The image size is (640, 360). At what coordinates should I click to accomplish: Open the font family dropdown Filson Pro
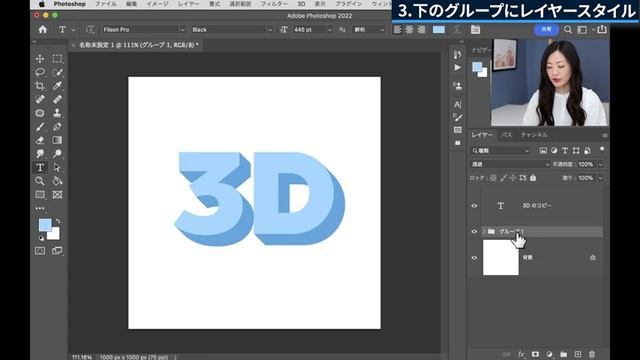coord(144,29)
